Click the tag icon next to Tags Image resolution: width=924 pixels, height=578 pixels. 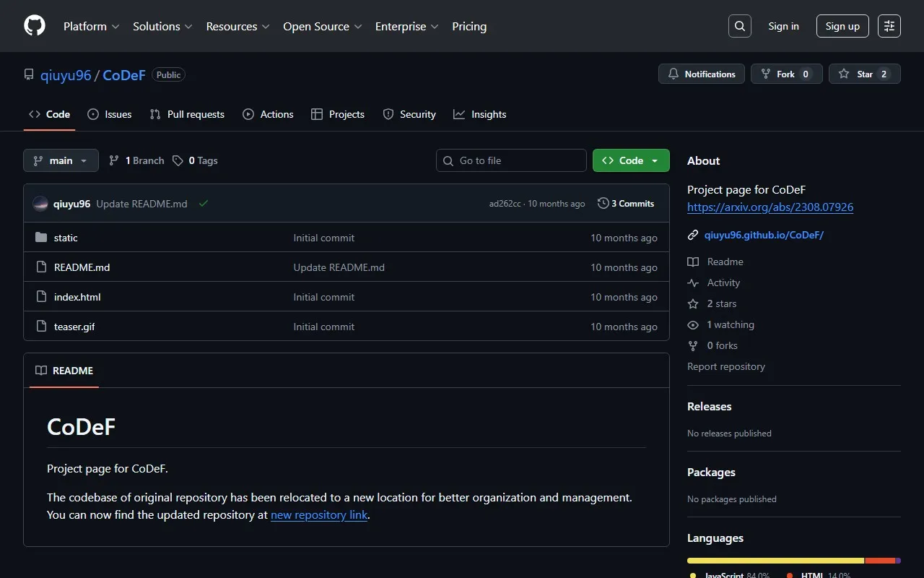tap(178, 160)
